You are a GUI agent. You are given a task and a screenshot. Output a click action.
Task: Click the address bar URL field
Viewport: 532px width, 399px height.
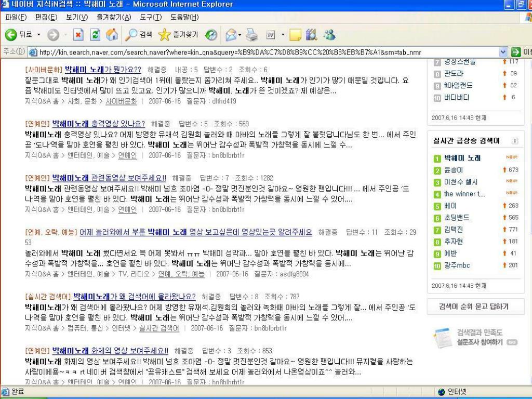pos(268,52)
